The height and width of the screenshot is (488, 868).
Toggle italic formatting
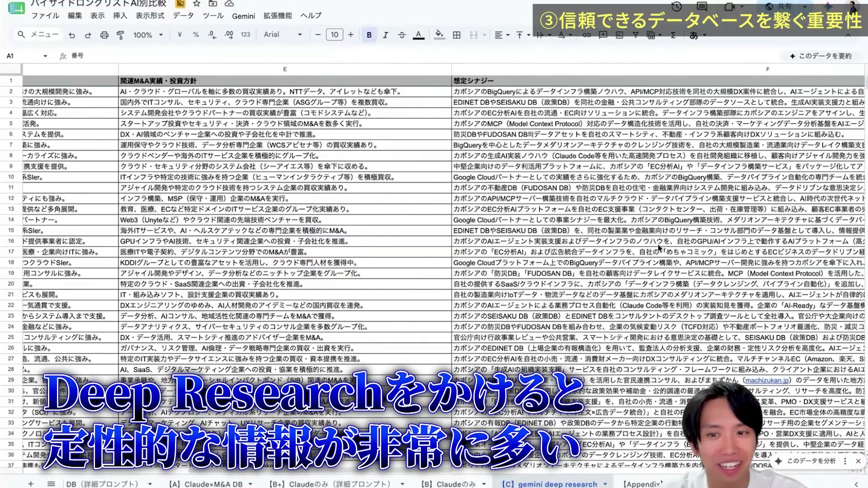pyautogui.click(x=385, y=35)
